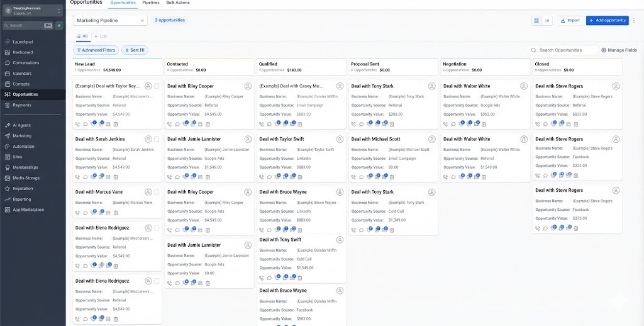Tick checkbox on Marcus Vane deal card
The height and width of the screenshot is (326, 644).
(x=157, y=192)
